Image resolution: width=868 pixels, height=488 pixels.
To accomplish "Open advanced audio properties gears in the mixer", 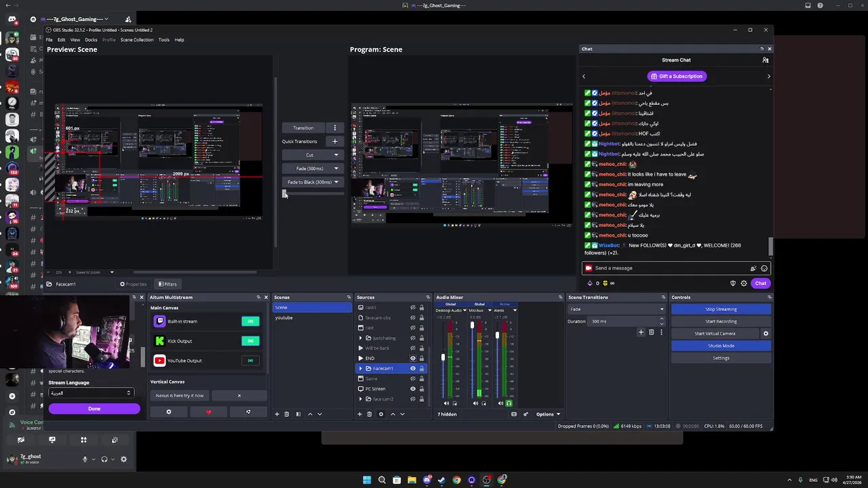I will 526,414.
